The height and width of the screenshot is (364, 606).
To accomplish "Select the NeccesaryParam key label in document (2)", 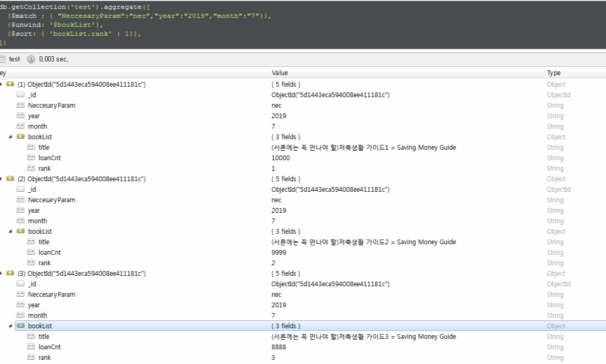I will point(52,200).
